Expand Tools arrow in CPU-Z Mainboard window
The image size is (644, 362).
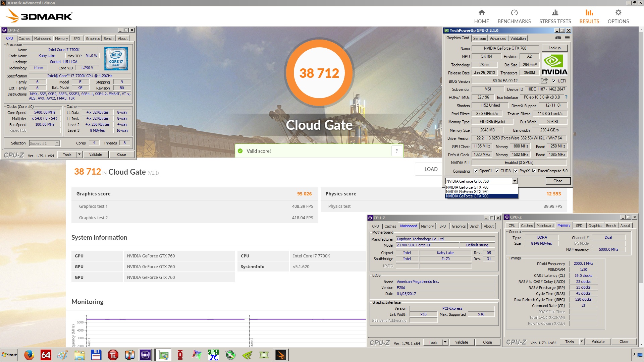point(445,342)
